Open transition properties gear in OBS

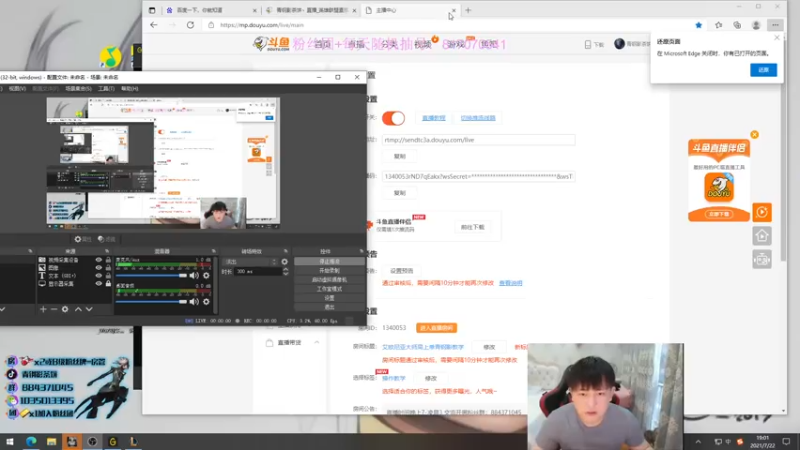285,262
